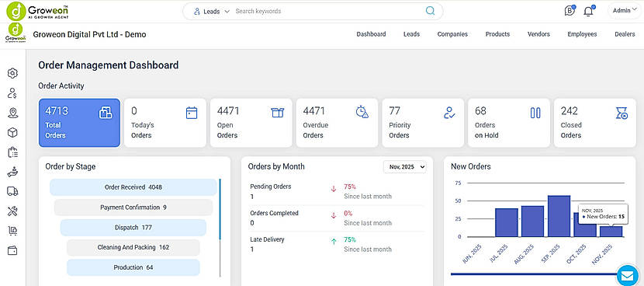Open the Nov, 2025 month selector
This screenshot has height=286, width=644.
tap(404, 166)
